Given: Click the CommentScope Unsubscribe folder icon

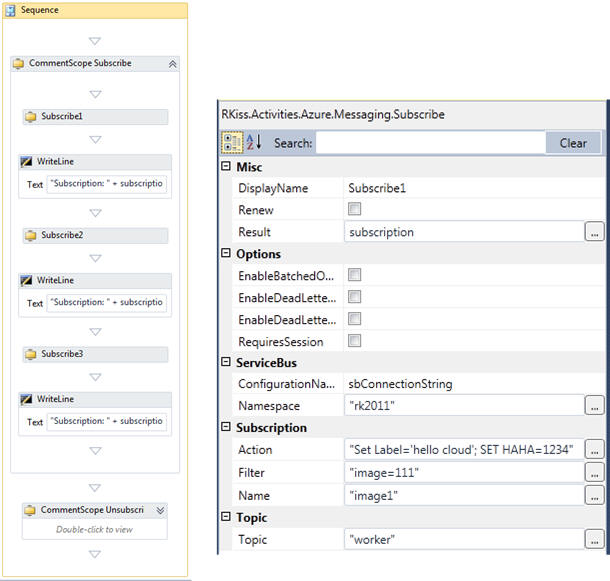Looking at the screenshot, I should click(30, 510).
